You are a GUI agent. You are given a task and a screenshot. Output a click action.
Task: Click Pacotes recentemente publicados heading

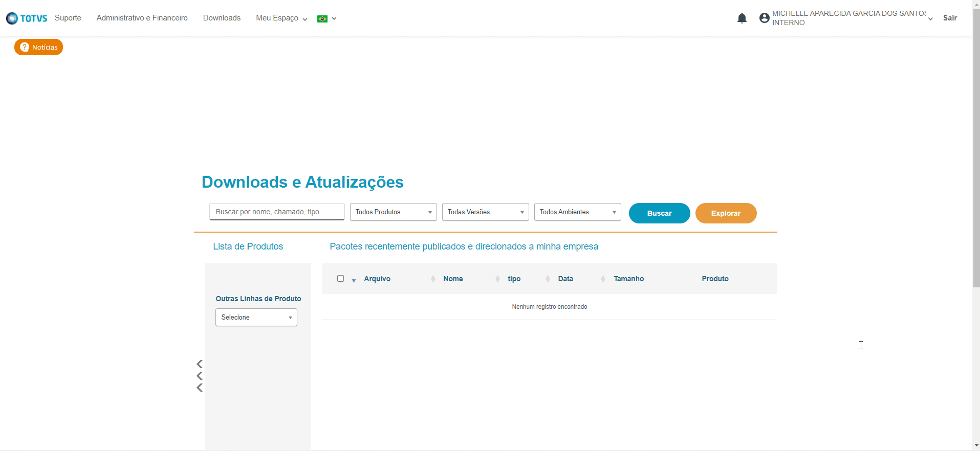coord(464,246)
